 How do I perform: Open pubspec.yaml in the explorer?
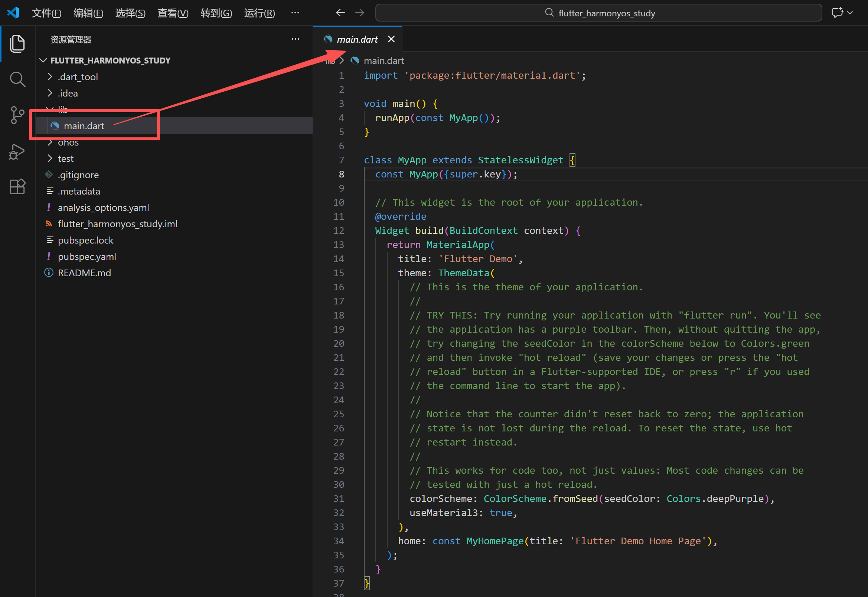87,257
